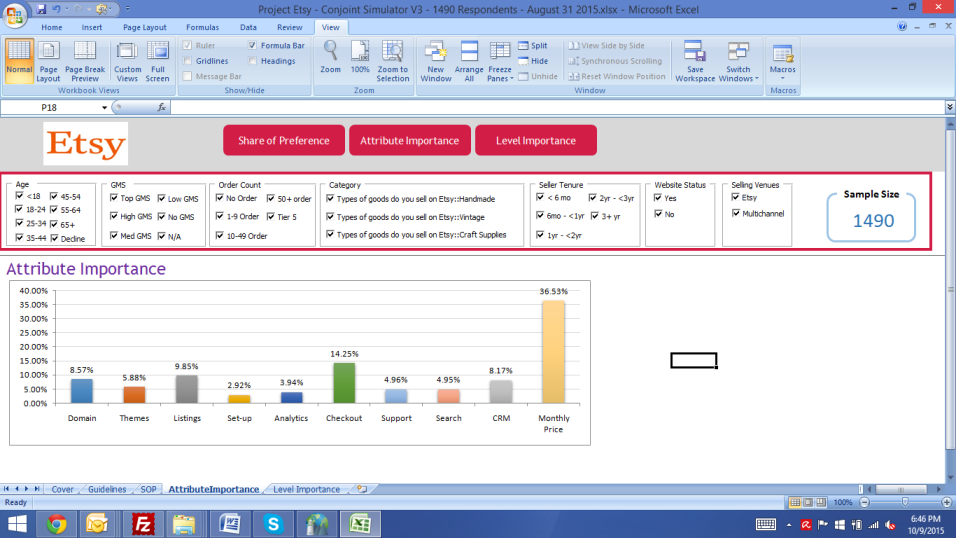Expand the Name Box dropdown arrow

tap(104, 107)
